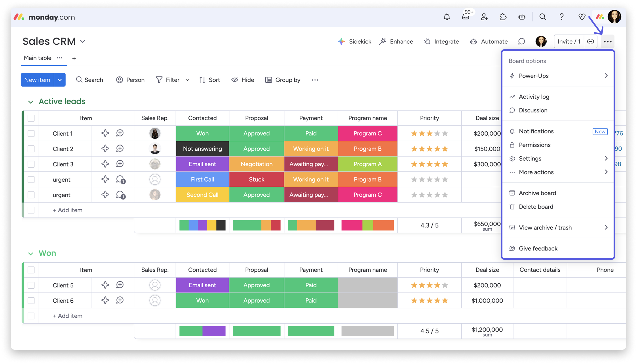Screen dimensions: 637x364
Task: Toggle the select-all checkbox in Active leads header
Action: 31,118
